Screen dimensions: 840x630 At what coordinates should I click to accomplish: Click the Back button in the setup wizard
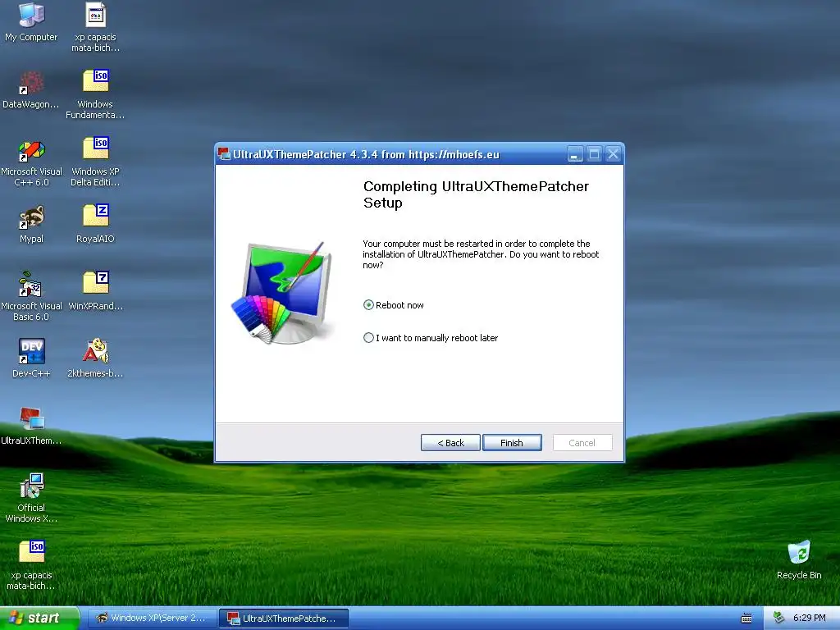(450, 442)
